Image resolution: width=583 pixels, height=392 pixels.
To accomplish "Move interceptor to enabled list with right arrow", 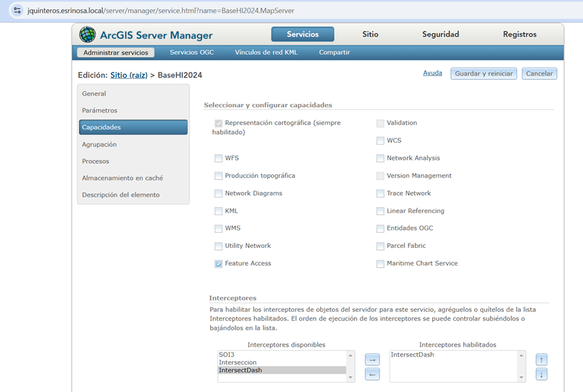I will [x=372, y=360].
